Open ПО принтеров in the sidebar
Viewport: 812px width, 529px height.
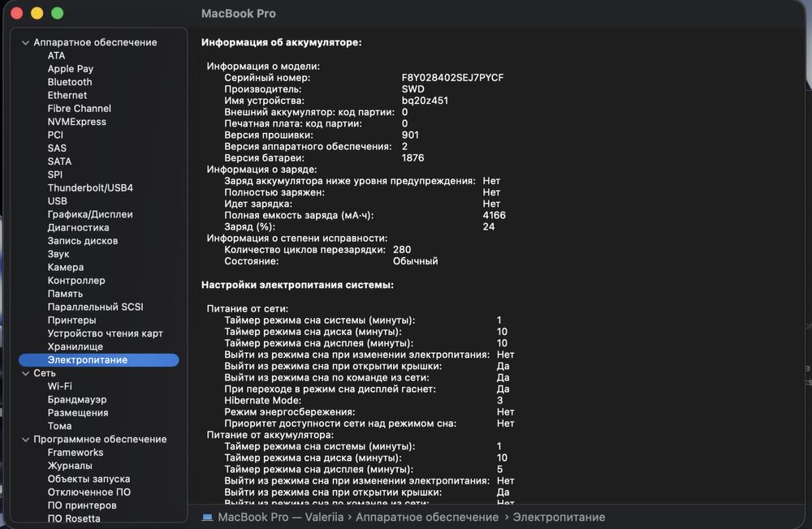82,505
